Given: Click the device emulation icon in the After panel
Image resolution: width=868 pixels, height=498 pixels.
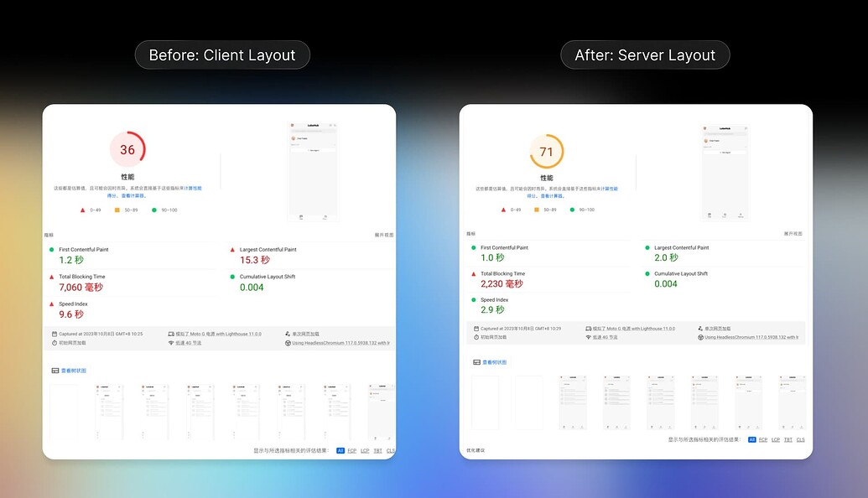Looking at the screenshot, I should (589, 329).
